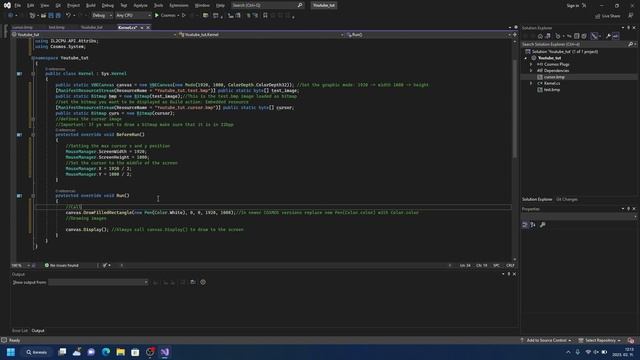The image size is (640, 360).
Task: Open the Extensions menu
Action: (x=179, y=5)
